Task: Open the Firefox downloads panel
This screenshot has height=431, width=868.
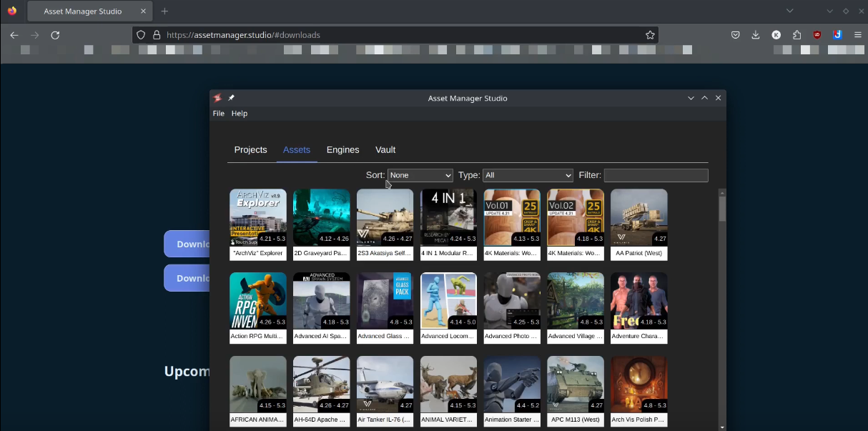Action: click(x=756, y=35)
